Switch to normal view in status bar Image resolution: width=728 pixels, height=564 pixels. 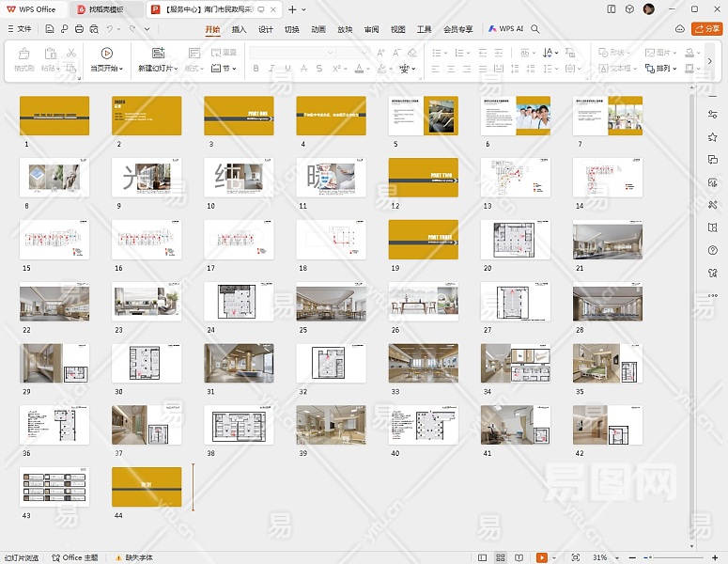(x=482, y=557)
